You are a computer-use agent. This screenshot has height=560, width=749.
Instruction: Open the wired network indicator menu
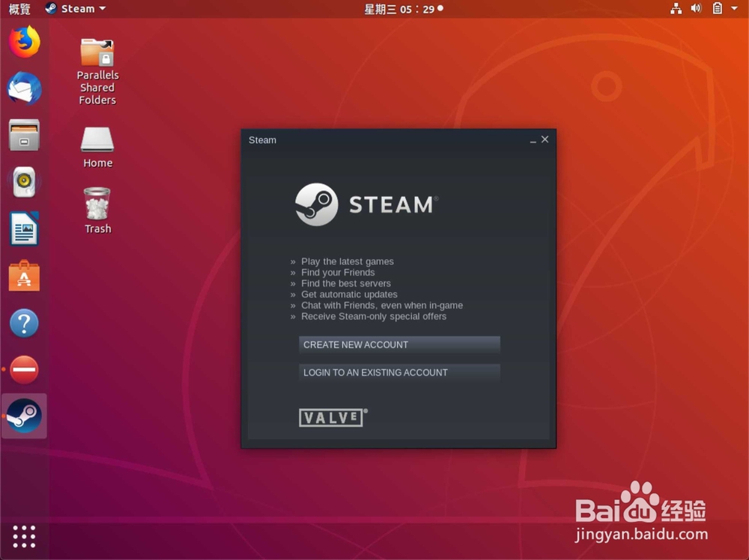point(675,8)
